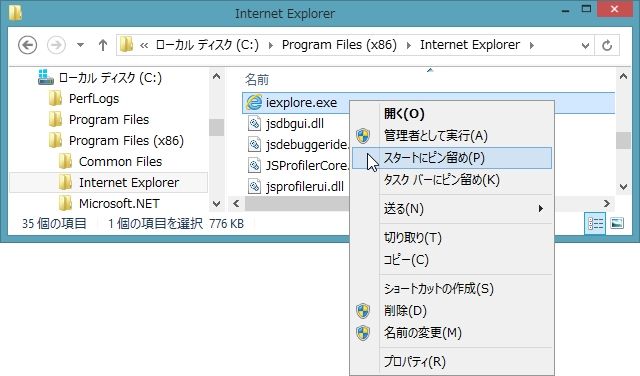
Task: Expand chevron after ローカル ディスク (C:) breadcrumb
Action: (x=270, y=45)
